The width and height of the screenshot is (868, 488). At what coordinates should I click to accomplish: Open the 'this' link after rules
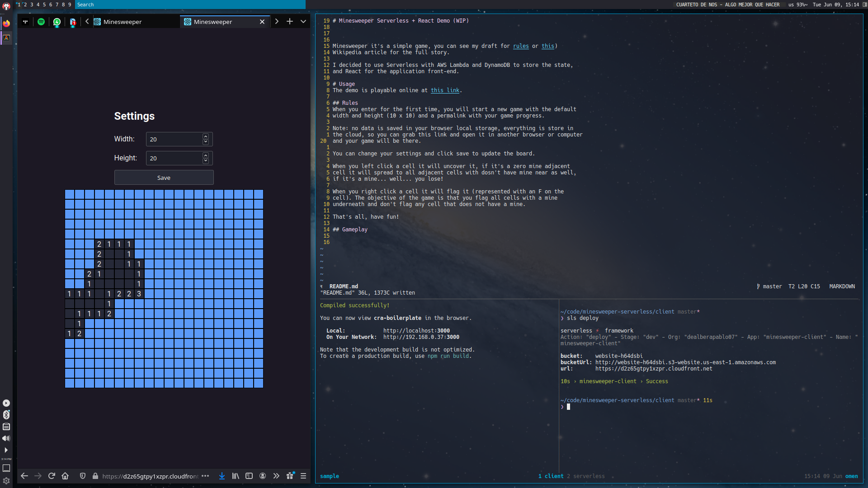pyautogui.click(x=548, y=46)
